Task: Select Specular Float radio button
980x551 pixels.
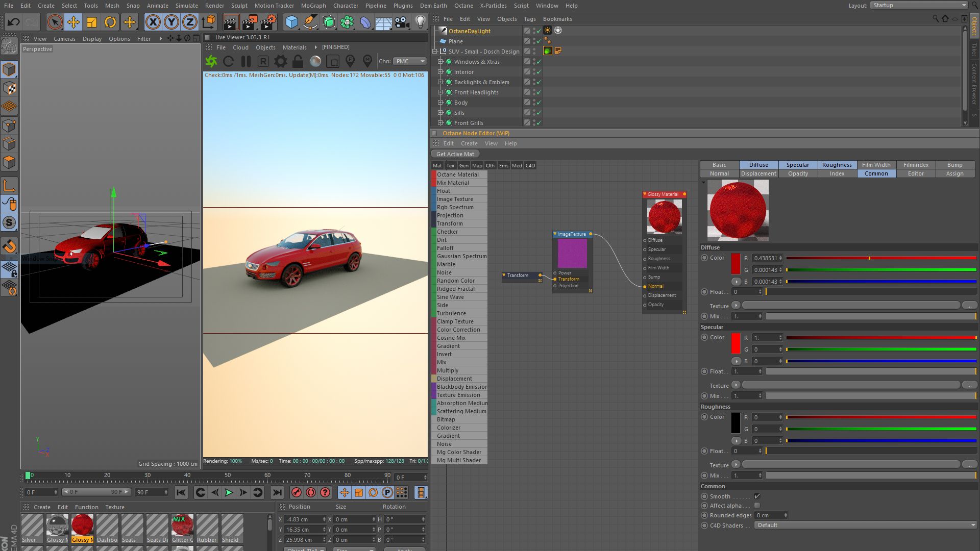Action: point(704,371)
